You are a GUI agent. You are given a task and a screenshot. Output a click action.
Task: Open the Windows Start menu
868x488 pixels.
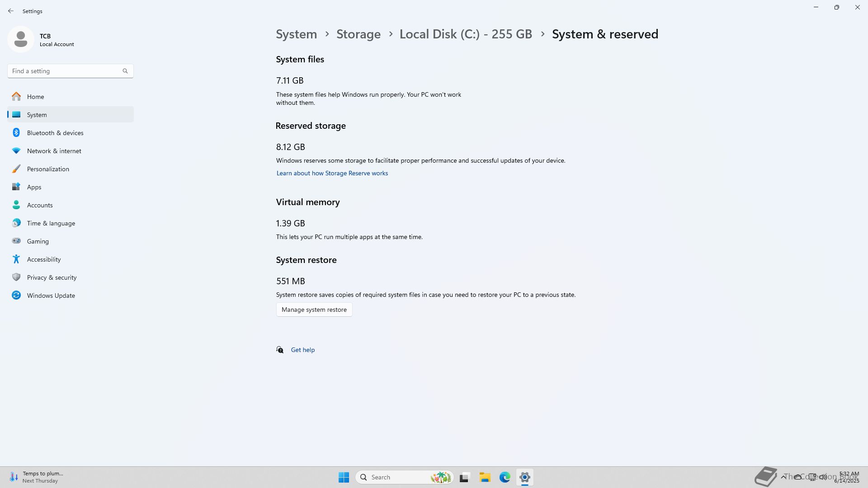(344, 477)
